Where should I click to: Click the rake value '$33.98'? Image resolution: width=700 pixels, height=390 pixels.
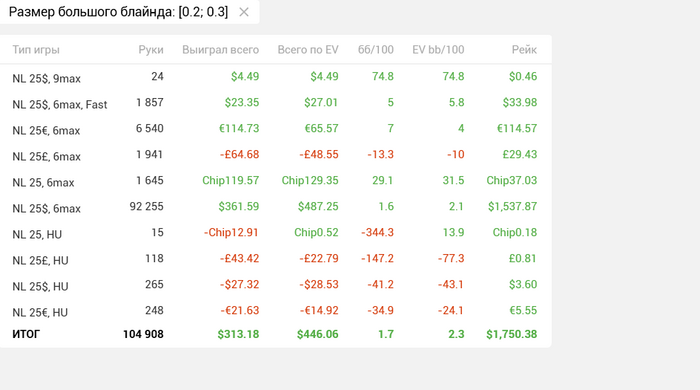pos(520,103)
